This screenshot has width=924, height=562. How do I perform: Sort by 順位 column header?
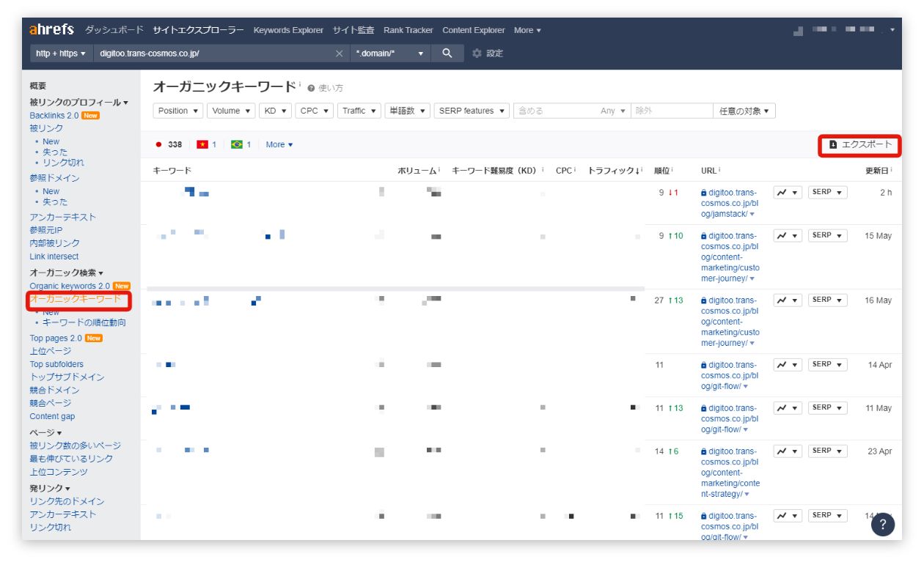point(663,170)
